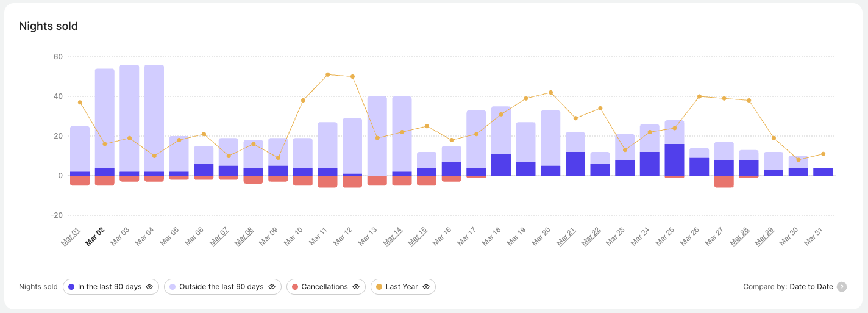868x313 pixels.
Task: Click the bold Mar 02 axis label
Action: [95, 237]
